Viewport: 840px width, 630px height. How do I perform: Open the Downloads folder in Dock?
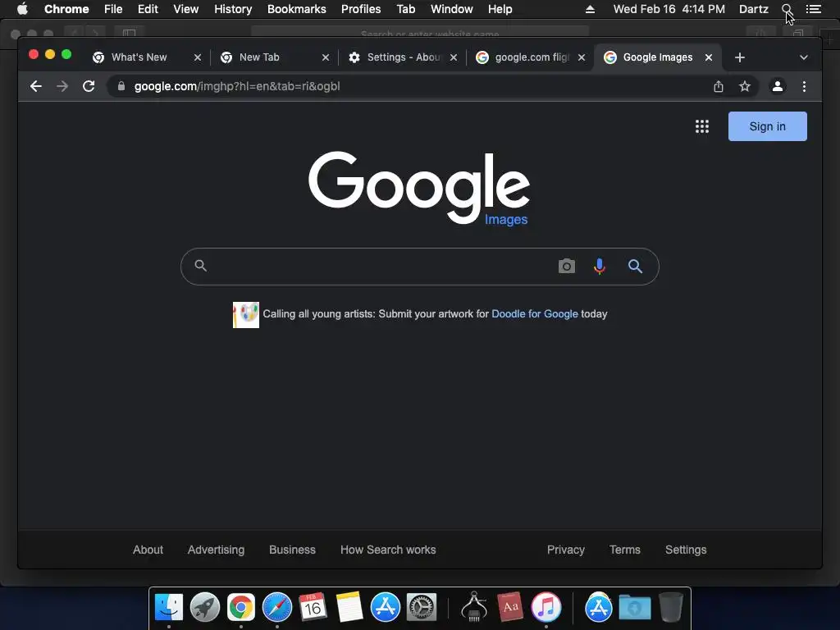pos(635,608)
